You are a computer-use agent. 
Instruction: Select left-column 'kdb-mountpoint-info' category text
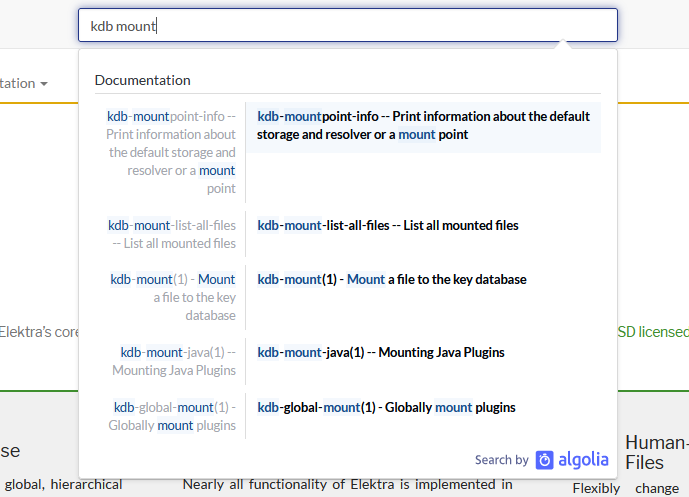click(171, 152)
